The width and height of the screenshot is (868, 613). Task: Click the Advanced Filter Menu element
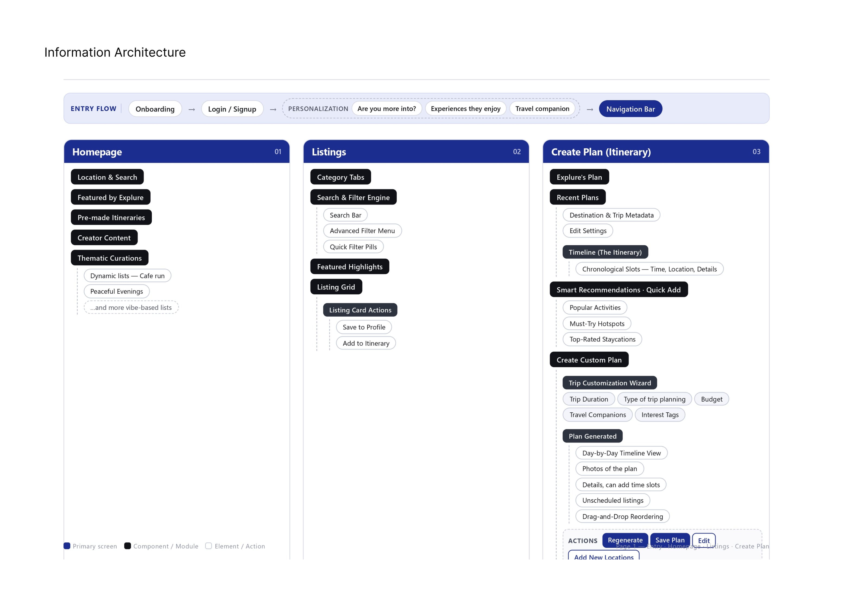point(362,230)
